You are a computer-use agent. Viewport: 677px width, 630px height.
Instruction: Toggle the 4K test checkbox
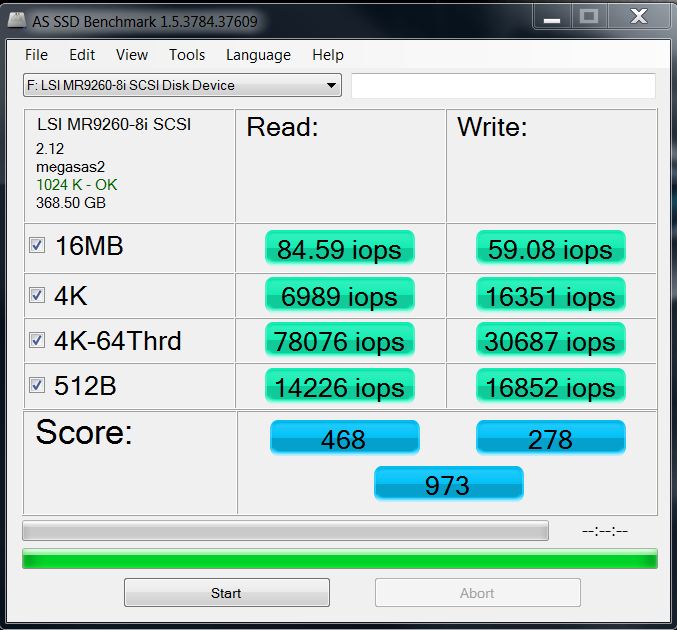(37, 294)
